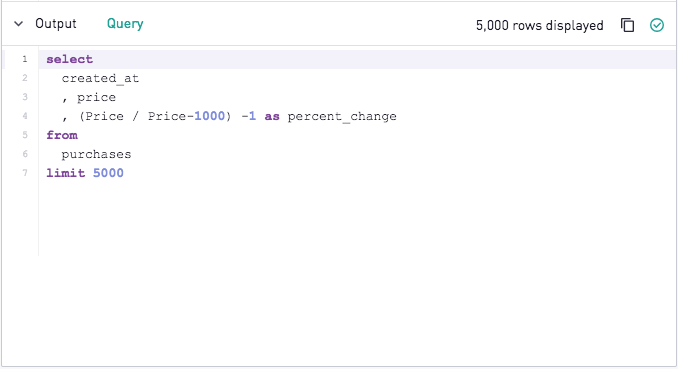Click the green checkmark status icon
Image resolution: width=678 pixels, height=369 pixels.
click(657, 25)
